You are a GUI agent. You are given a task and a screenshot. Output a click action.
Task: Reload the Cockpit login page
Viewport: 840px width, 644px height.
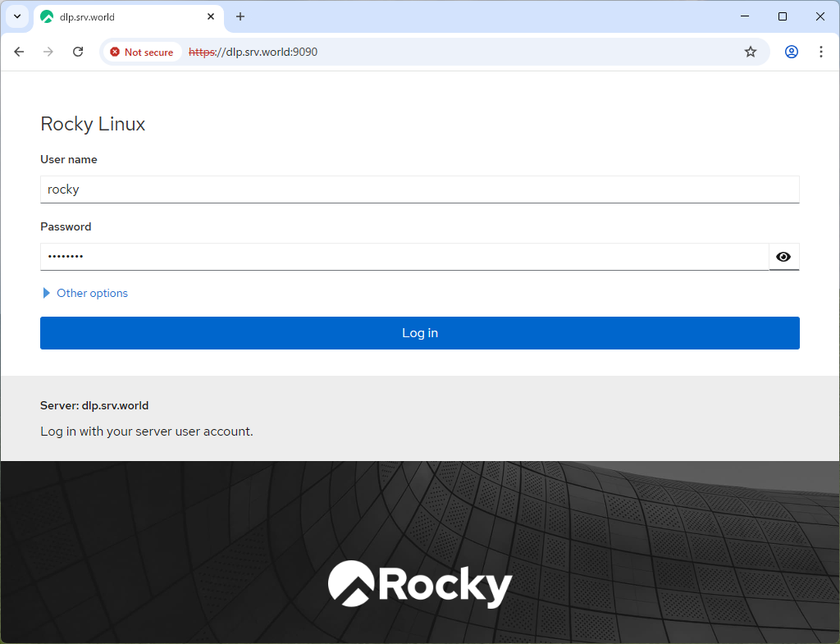77,51
